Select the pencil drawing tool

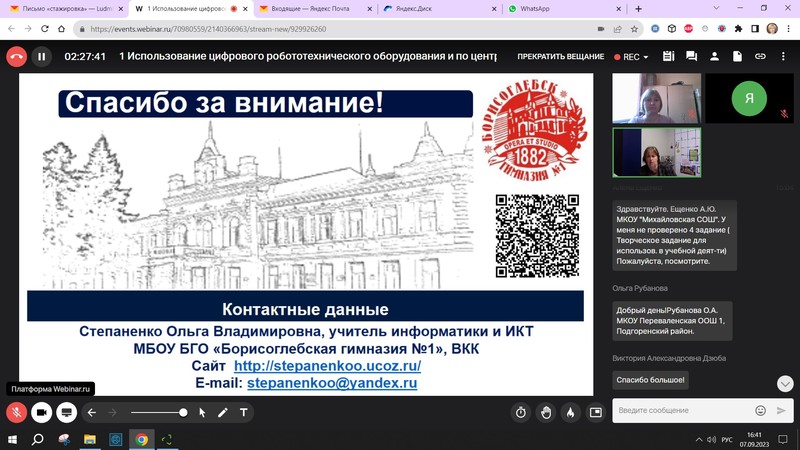222,412
